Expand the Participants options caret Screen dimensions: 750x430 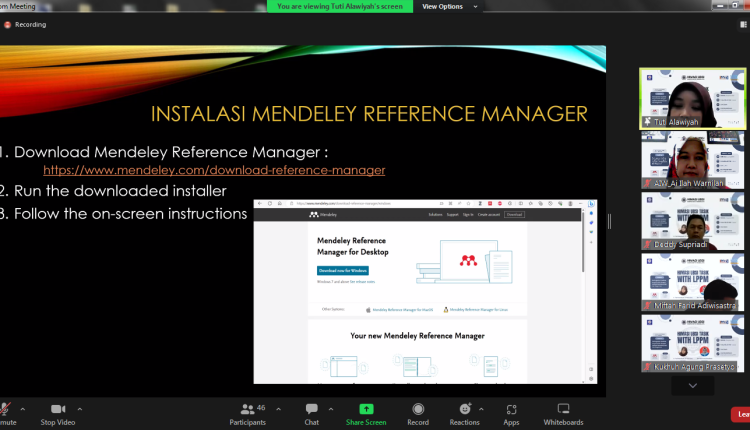[x=278, y=409]
